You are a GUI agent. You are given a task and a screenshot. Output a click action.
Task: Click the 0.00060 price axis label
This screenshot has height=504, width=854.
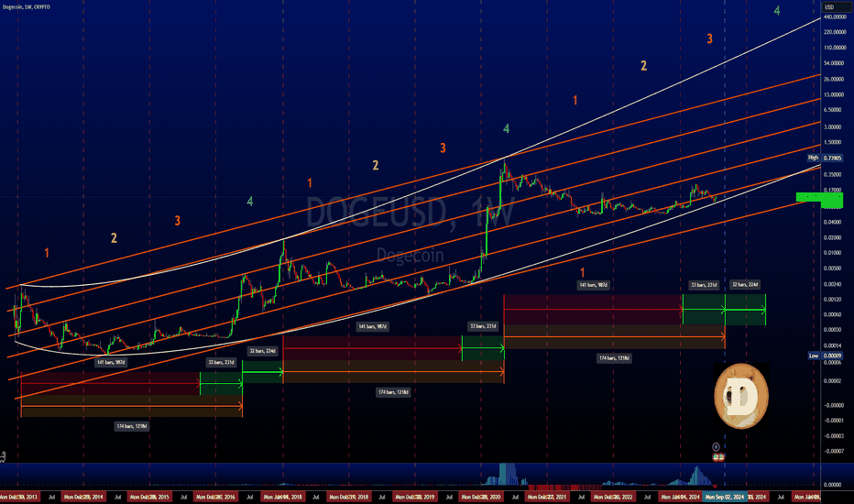click(833, 314)
